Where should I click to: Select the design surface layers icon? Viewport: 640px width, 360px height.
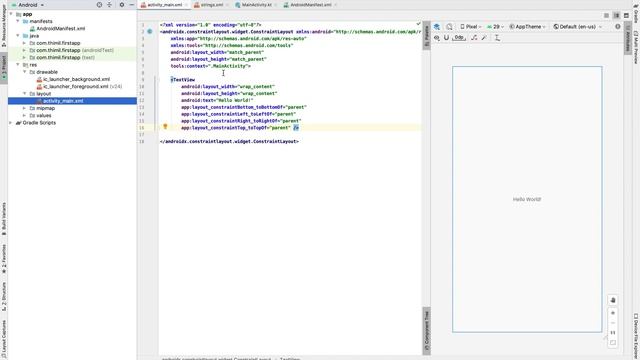437,27
